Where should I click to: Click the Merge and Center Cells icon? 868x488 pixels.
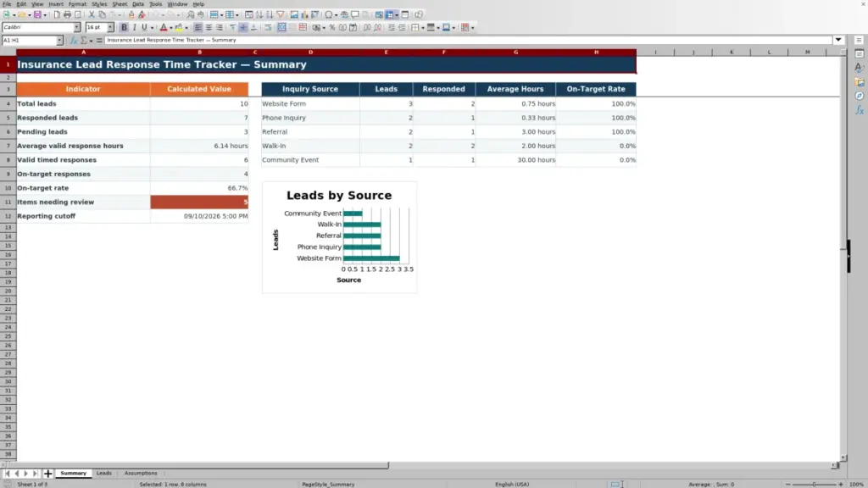(x=281, y=27)
